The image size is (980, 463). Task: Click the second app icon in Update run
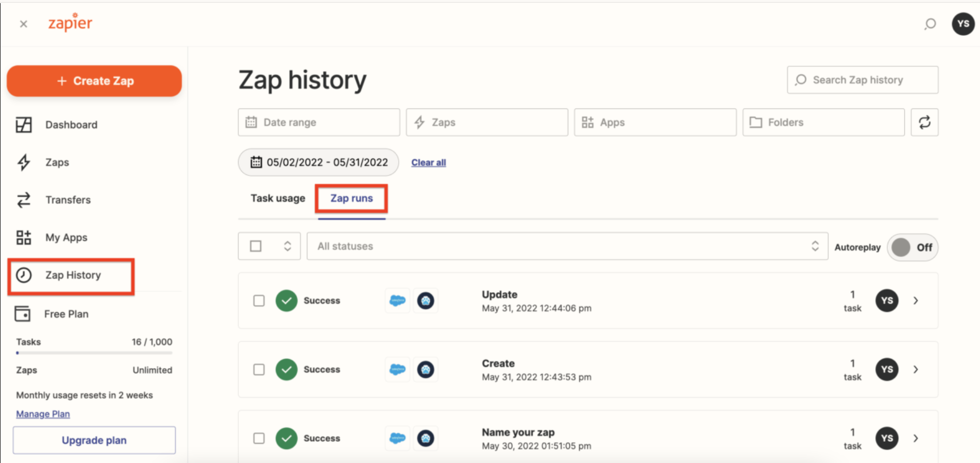coord(426,301)
